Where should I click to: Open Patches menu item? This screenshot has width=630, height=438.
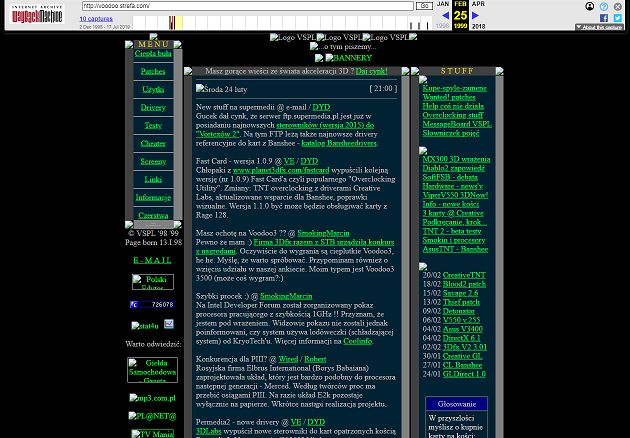[x=153, y=71]
